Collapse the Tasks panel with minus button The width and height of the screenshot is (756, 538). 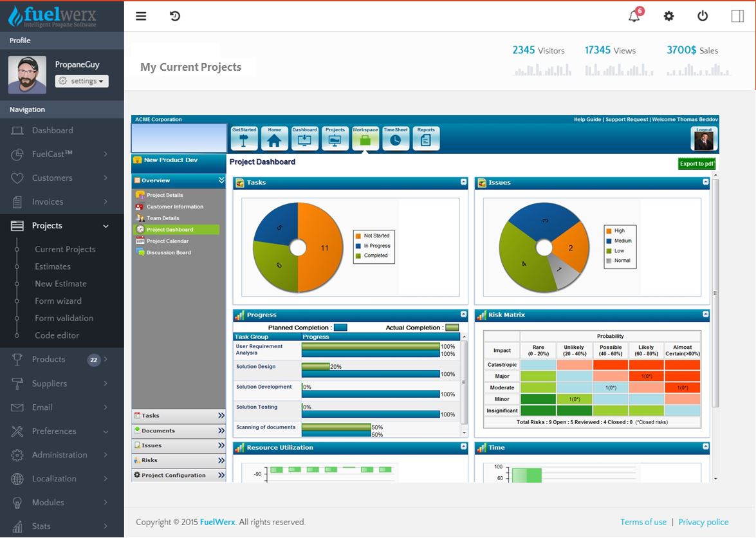click(463, 182)
